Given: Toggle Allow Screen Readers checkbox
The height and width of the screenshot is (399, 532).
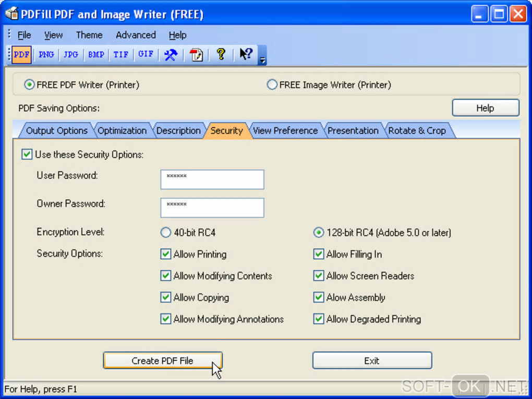Looking at the screenshot, I should [x=319, y=276].
